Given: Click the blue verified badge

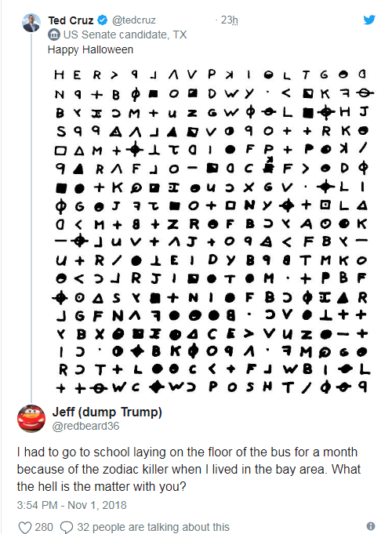Looking at the screenshot, I should (x=103, y=20).
